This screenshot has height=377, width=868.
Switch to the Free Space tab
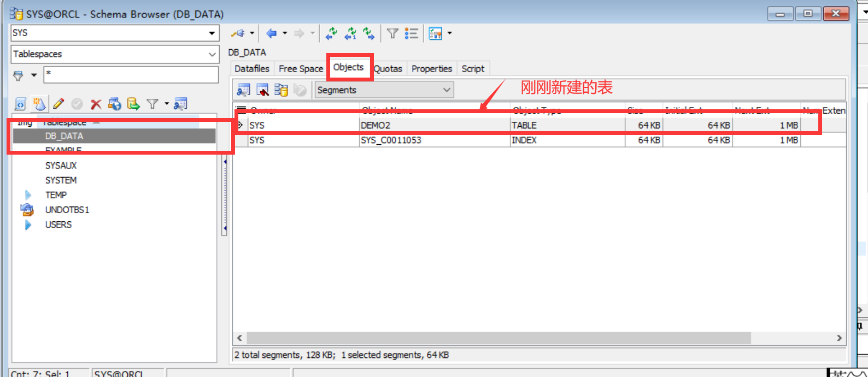click(301, 69)
